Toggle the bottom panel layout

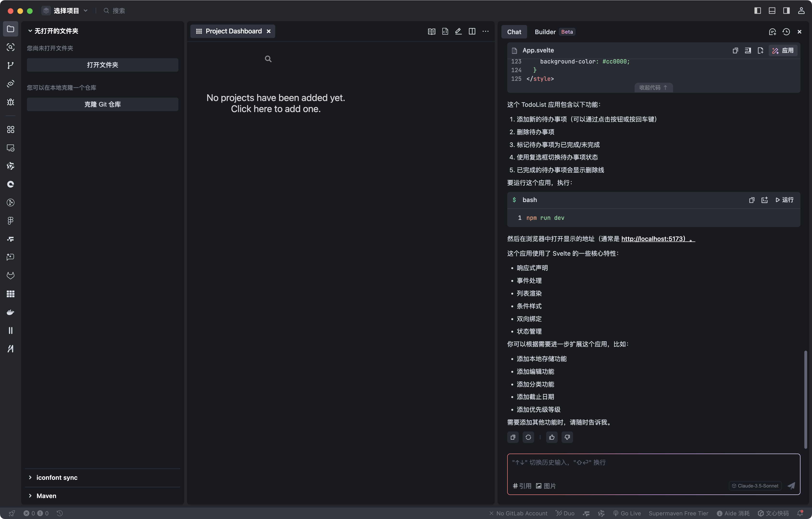(772, 11)
